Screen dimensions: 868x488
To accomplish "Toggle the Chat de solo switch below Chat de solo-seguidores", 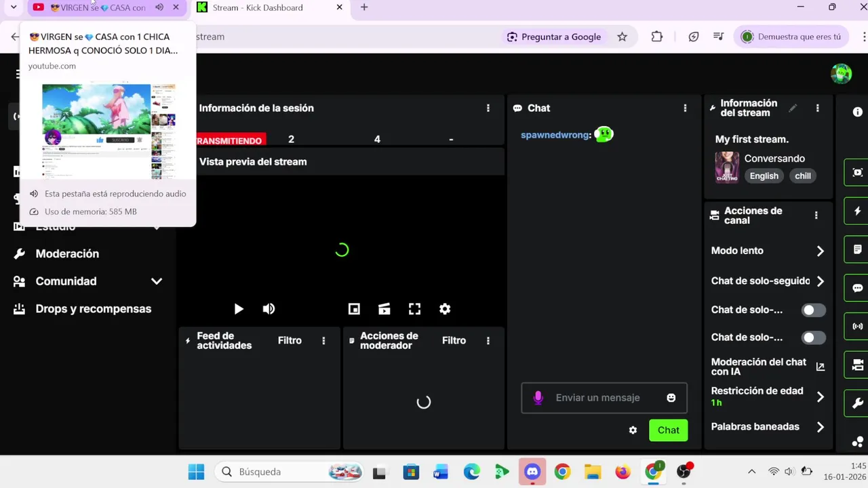I will (x=813, y=310).
